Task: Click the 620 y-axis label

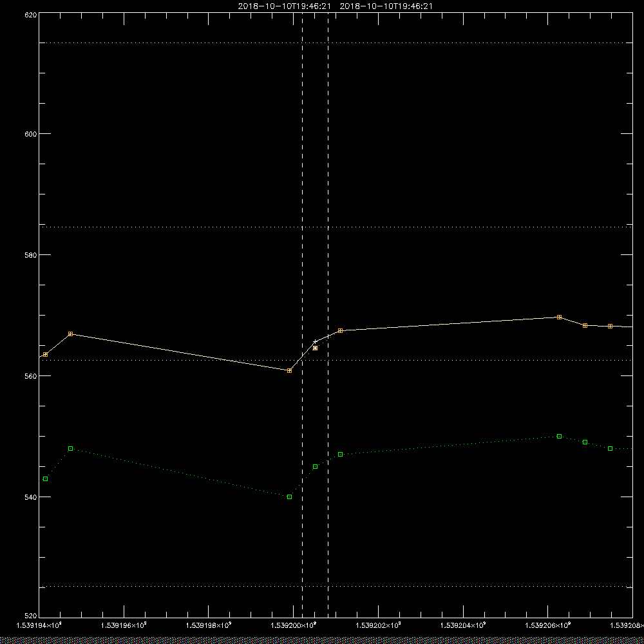Action: [31, 15]
